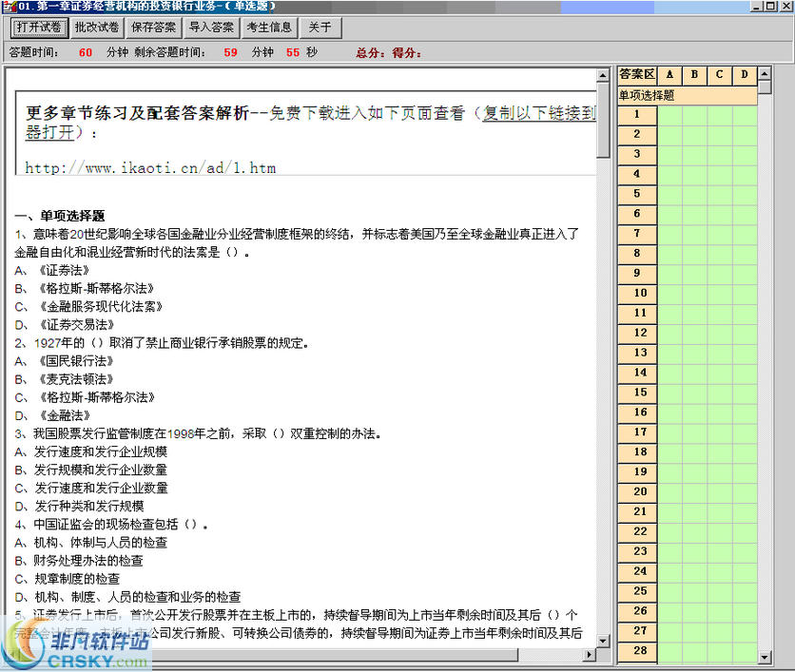This screenshot has width=795, height=672.
Task: Click the 答题时间 60 minutes value
Action: click(86, 52)
